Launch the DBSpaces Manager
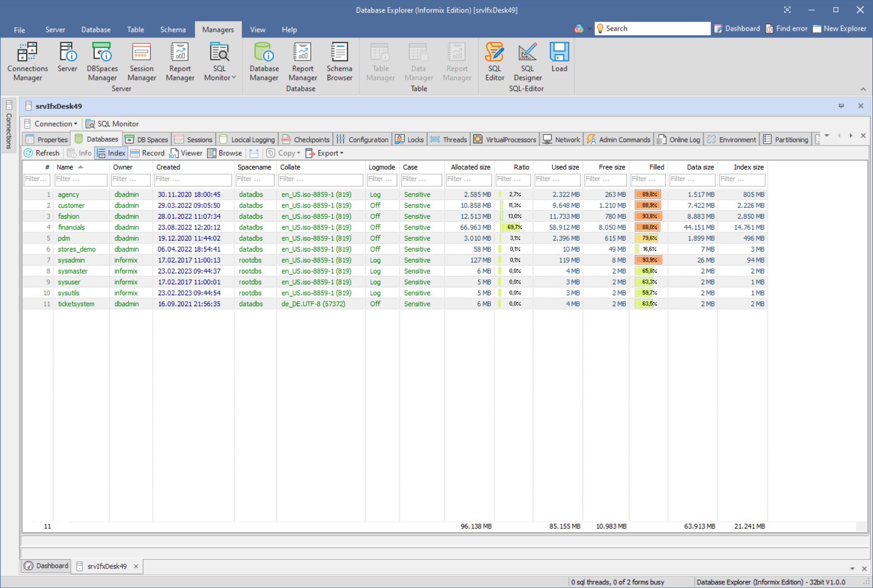This screenshot has height=588, width=873. pyautogui.click(x=102, y=62)
